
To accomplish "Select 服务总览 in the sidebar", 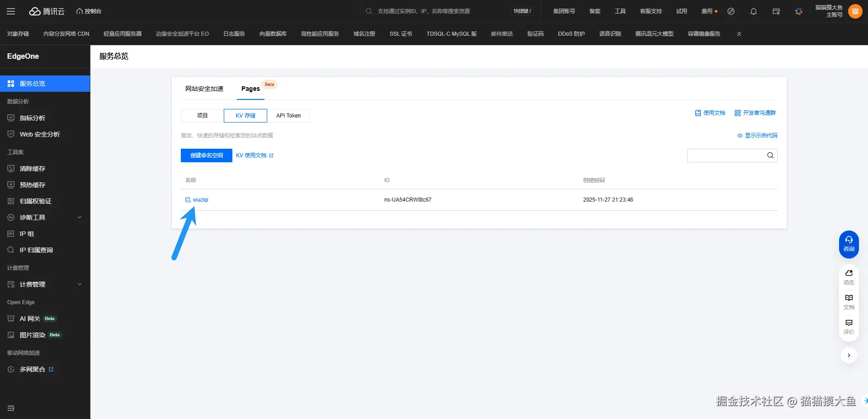I will tap(45, 84).
